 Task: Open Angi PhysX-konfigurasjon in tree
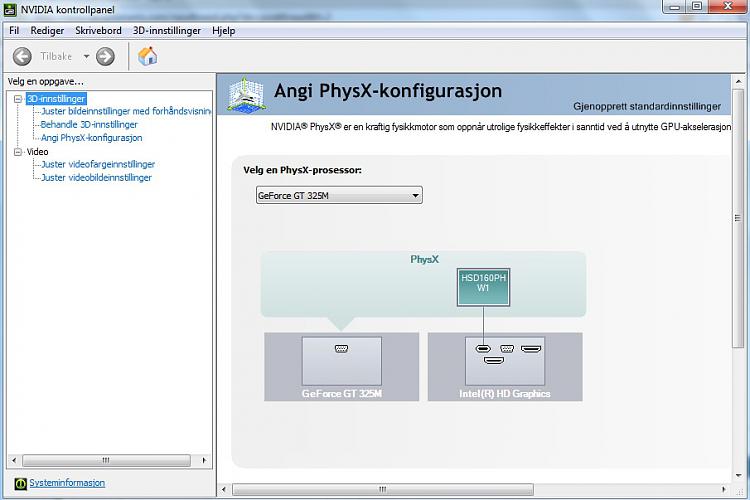pos(91,138)
